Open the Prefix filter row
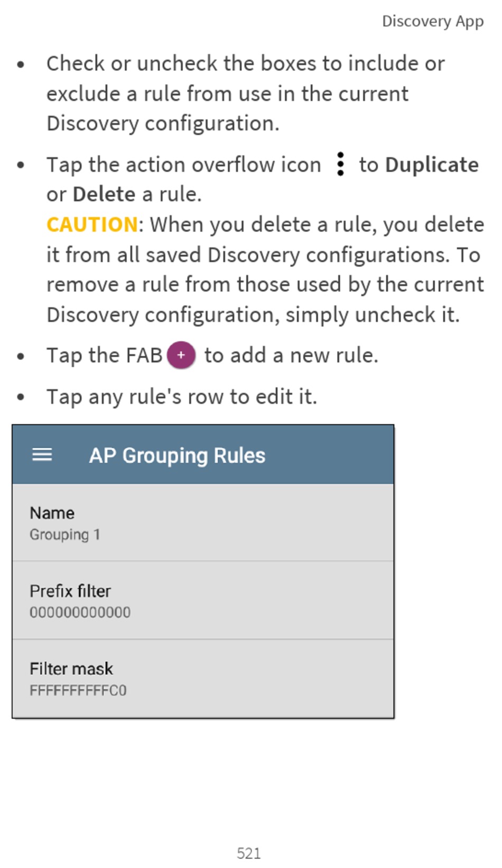Image resolution: width=502 pixels, height=868 pixels. (203, 601)
